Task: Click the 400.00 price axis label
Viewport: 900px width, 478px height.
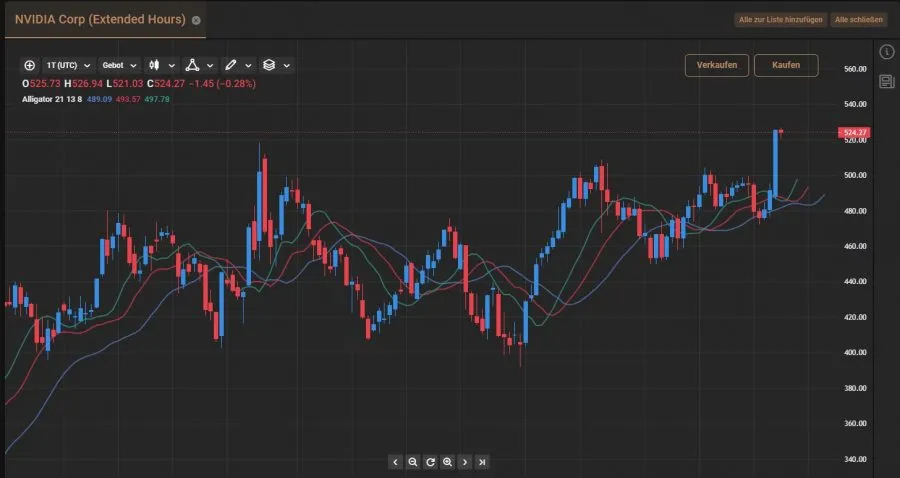Action: point(855,352)
